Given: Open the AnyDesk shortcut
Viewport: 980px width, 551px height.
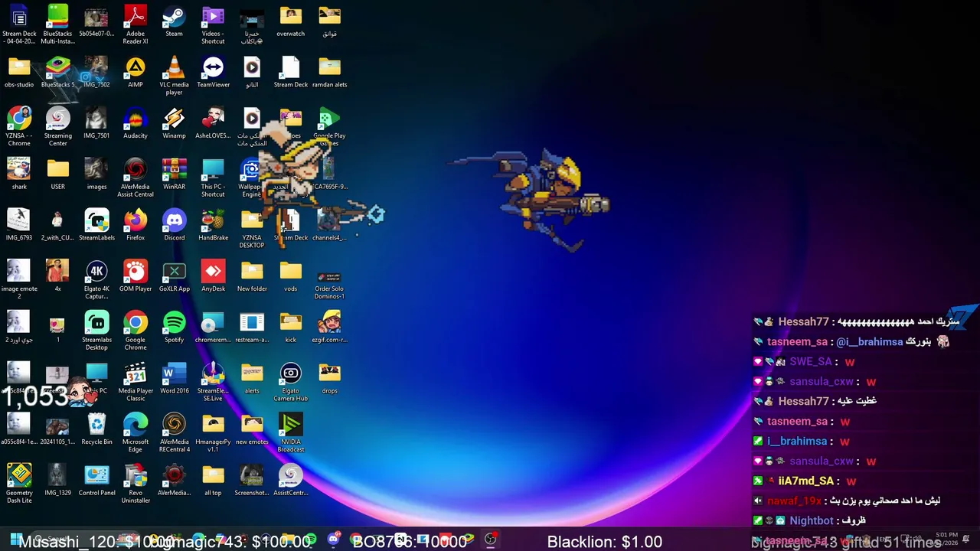Looking at the screenshot, I should pyautogui.click(x=213, y=276).
